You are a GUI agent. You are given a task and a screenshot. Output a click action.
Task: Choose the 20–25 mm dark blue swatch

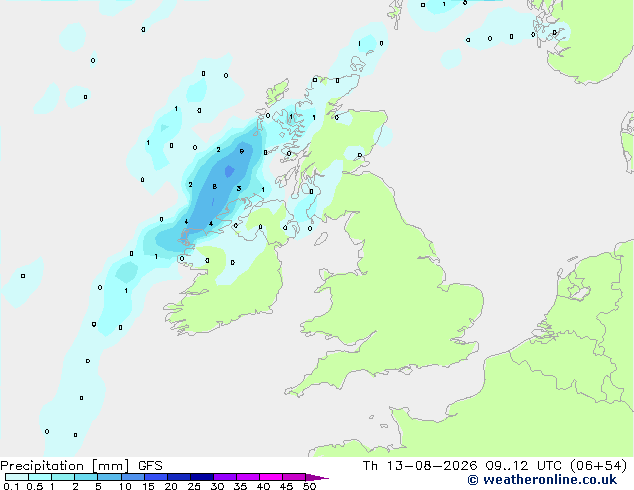(179, 477)
